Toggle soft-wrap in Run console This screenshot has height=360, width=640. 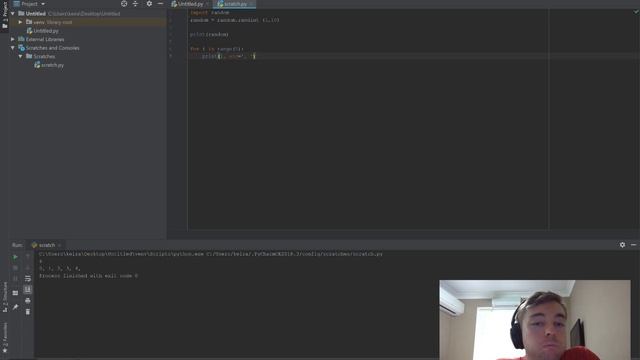pos(28,279)
